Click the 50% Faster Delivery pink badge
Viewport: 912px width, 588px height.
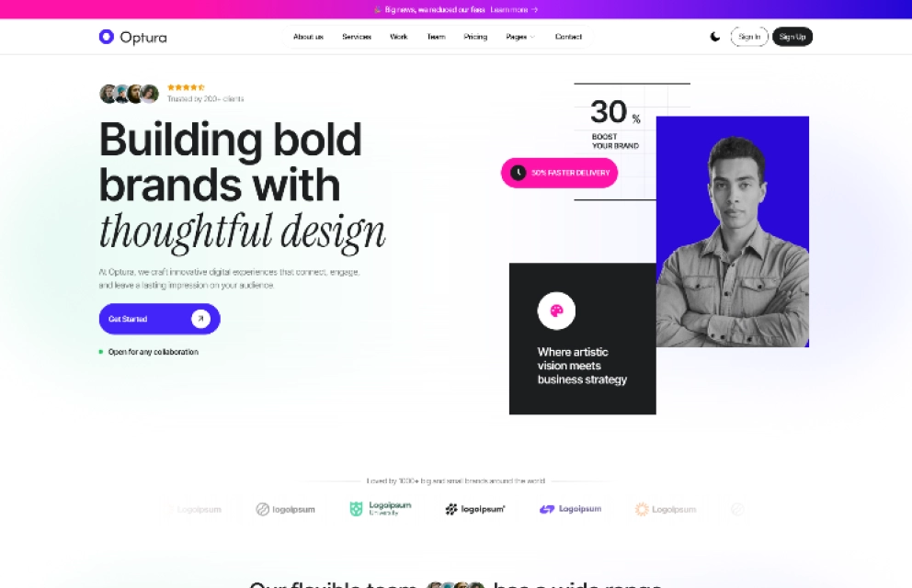tap(559, 173)
